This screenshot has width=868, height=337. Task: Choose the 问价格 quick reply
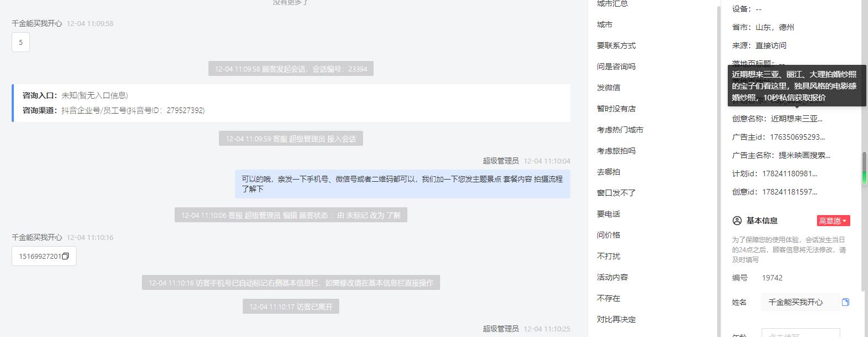coord(609,235)
